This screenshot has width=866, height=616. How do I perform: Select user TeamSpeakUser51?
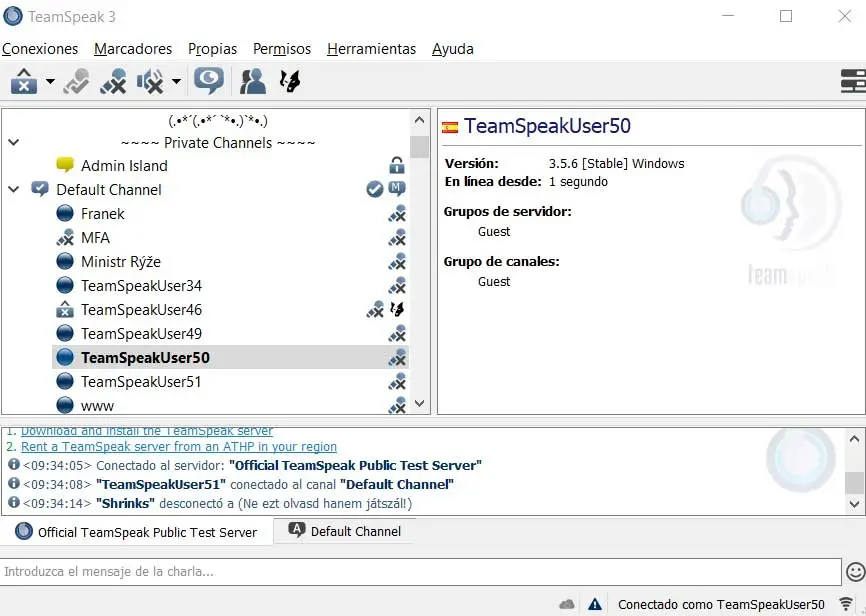[x=141, y=382]
